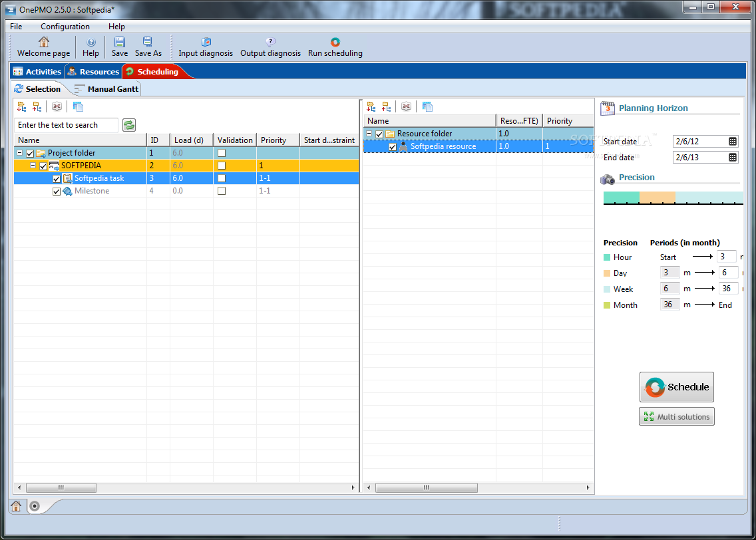The height and width of the screenshot is (540, 756).
Task: Launch Run scheduling from toolbar
Action: pyautogui.click(x=335, y=47)
